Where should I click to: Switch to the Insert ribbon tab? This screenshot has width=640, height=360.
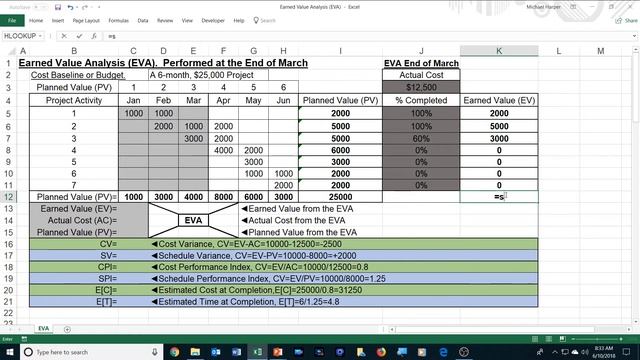point(58,20)
